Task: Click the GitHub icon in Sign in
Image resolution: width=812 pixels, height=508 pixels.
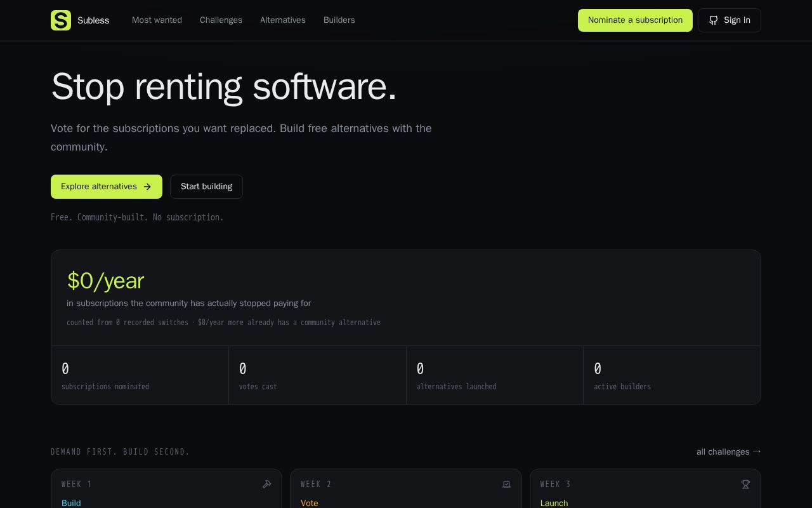Action: 714,20
